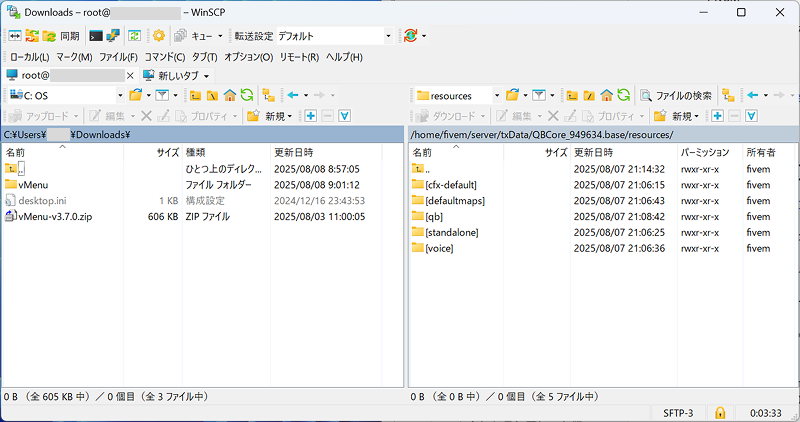Open the ローカル(L) menu

30,57
